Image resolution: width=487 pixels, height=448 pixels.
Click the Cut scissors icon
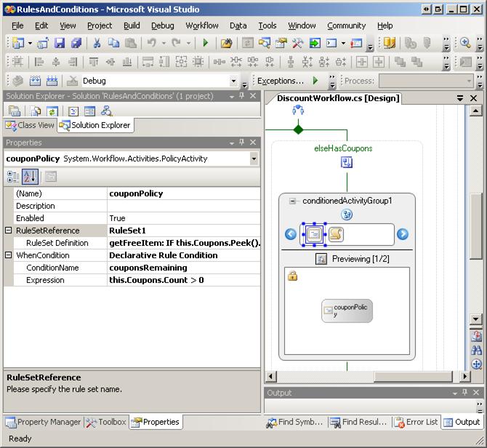pyautogui.click(x=97, y=44)
